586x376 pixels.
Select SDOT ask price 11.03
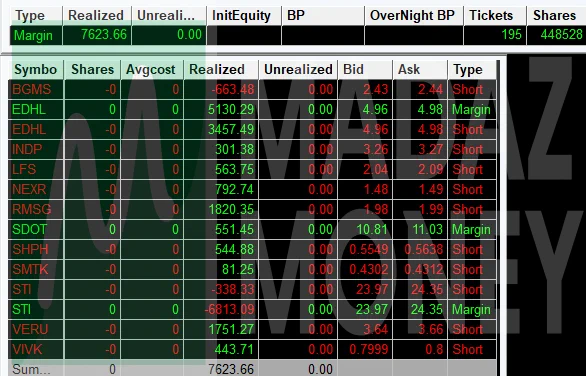click(427, 229)
